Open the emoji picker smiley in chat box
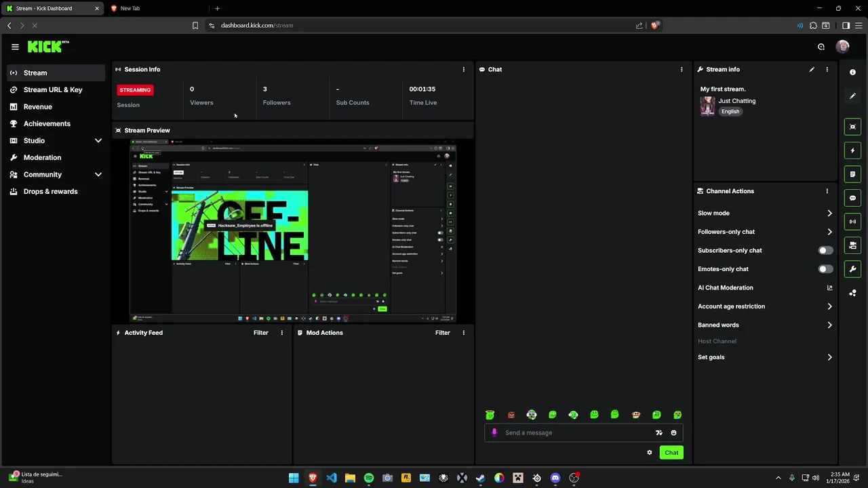 pos(673,432)
